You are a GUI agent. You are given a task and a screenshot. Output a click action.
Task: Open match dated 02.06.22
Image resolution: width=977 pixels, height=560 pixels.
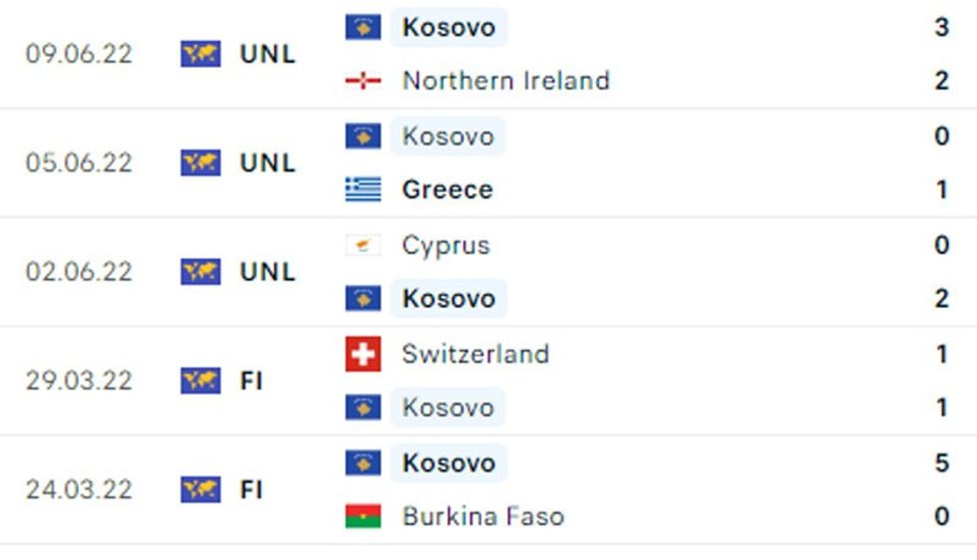pos(79,272)
